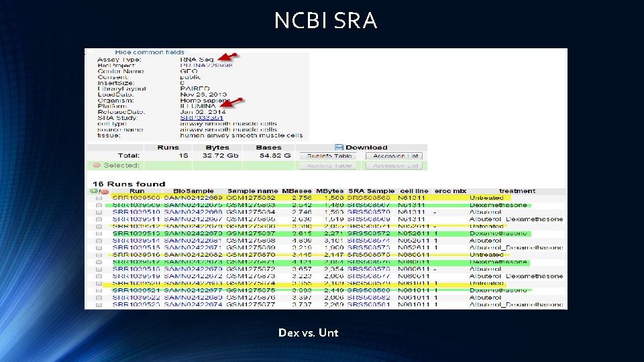Click the '16 Runs found' heading

pyautogui.click(x=129, y=184)
